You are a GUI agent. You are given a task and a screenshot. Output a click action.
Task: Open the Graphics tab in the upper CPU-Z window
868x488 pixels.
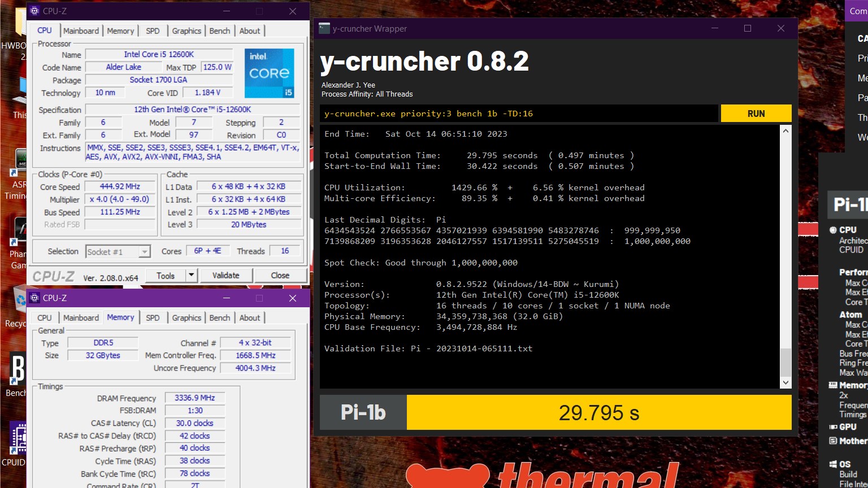point(186,31)
